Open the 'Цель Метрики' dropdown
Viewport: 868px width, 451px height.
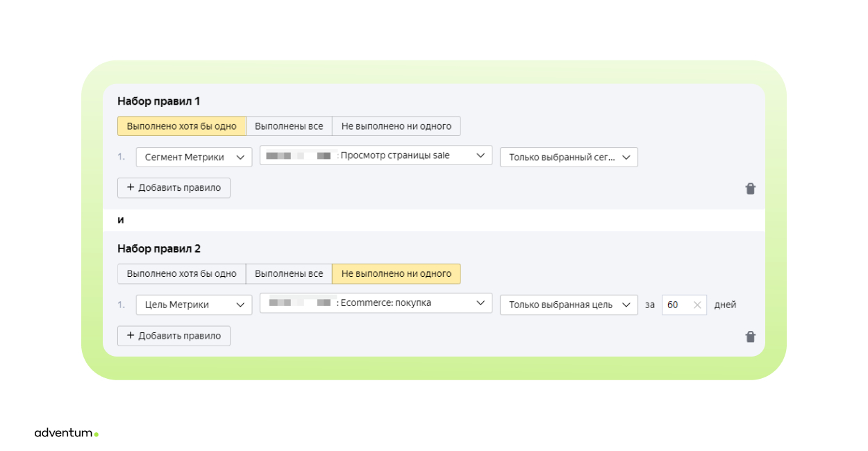click(x=194, y=305)
